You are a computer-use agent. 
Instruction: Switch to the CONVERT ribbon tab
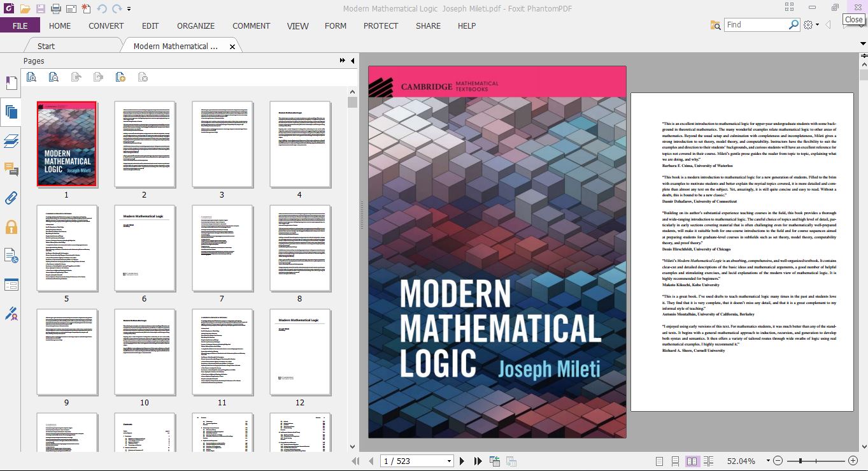[x=106, y=25]
